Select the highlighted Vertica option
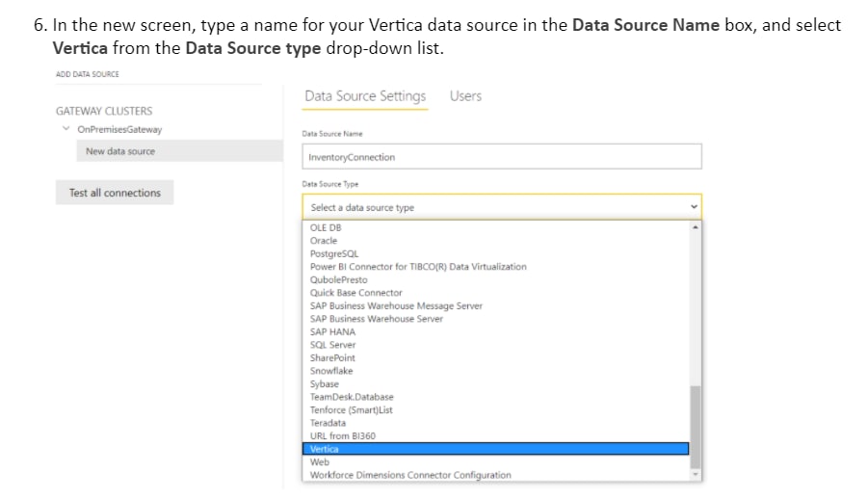868x498 pixels. click(495, 449)
